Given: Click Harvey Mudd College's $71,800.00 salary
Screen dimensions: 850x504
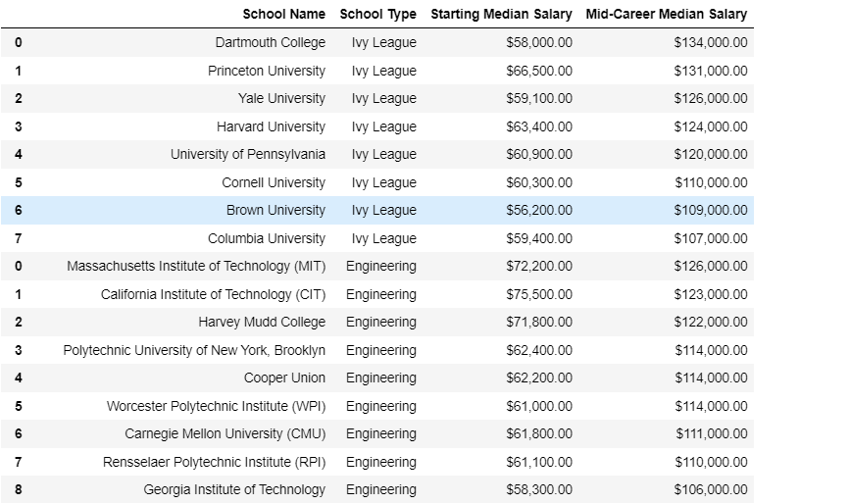Looking at the screenshot, I should [539, 322].
